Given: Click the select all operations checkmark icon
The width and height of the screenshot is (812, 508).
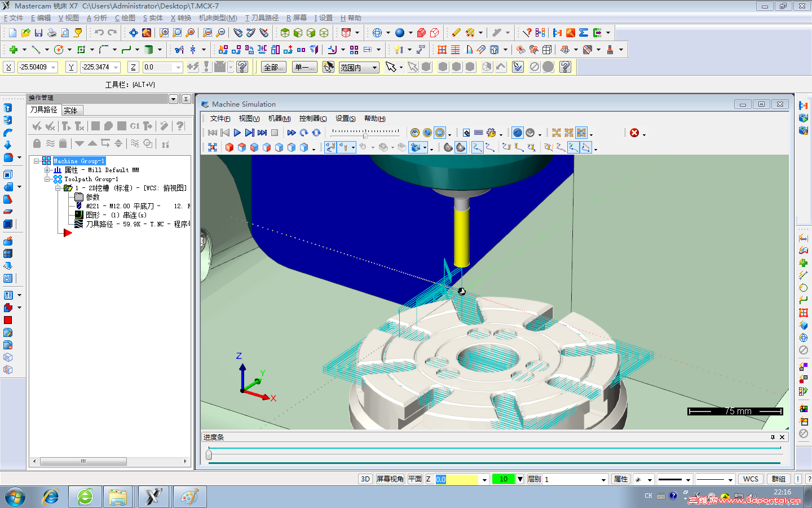Looking at the screenshot, I should point(37,126).
